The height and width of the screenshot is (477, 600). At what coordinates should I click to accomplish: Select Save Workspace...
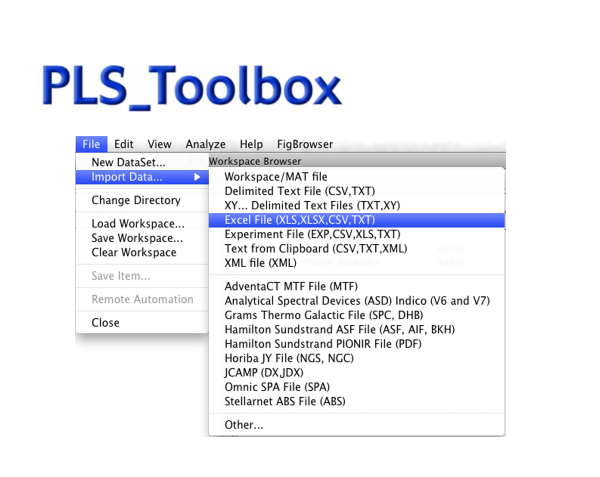click(x=142, y=238)
